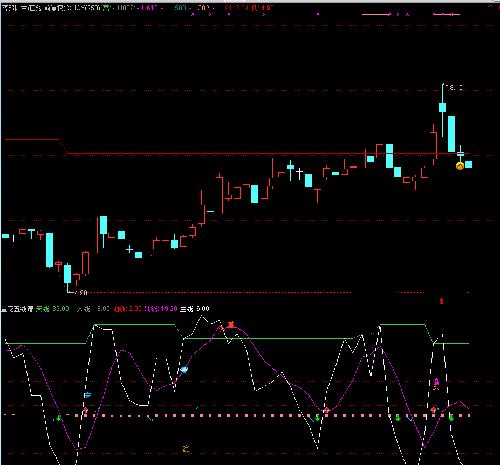Select the white cross doji candle
This screenshot has height=465, width=500.
pos(299,173)
